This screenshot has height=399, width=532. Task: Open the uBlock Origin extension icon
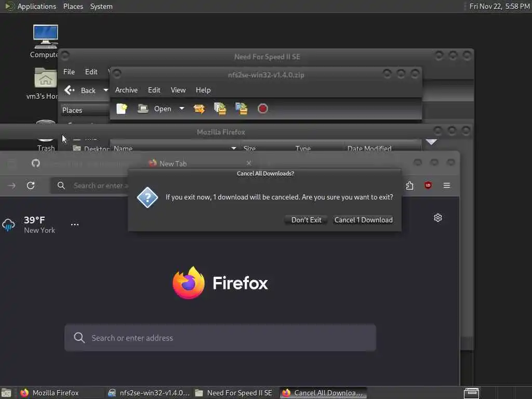(x=428, y=185)
